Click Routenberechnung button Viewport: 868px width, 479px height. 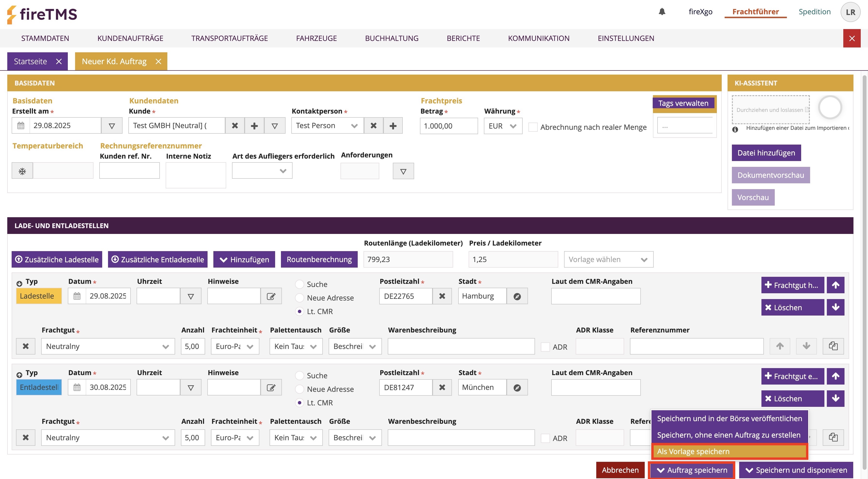click(x=319, y=259)
